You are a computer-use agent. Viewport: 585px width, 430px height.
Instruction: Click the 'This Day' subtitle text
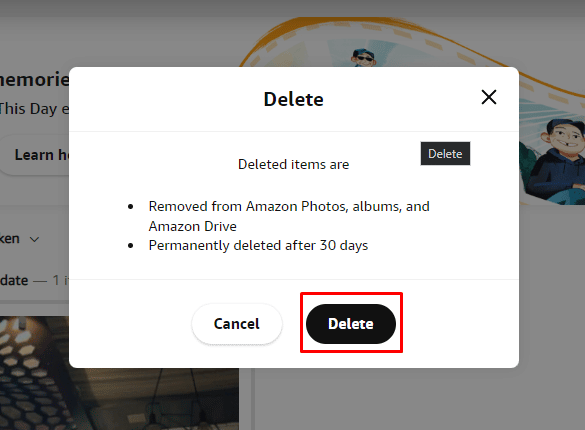[x=34, y=109]
